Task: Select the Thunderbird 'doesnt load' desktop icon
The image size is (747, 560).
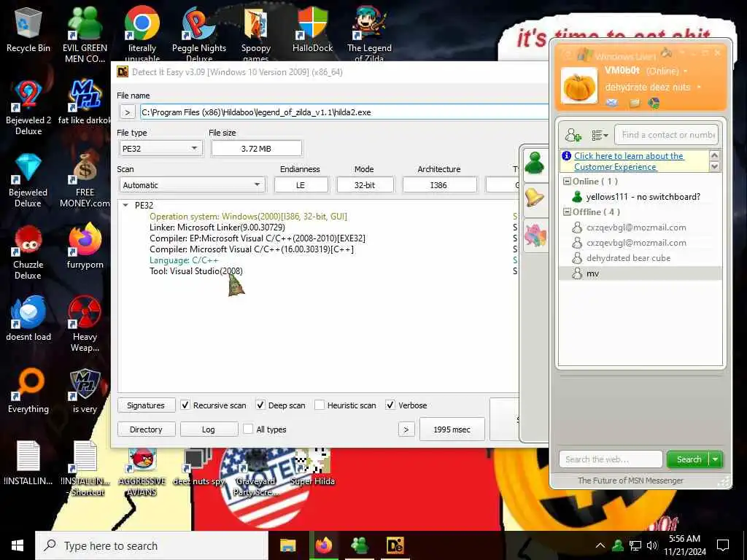Action: (x=28, y=319)
